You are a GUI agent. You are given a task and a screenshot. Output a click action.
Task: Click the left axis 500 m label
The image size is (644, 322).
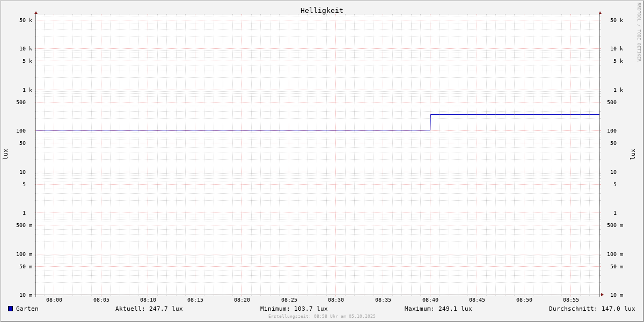(x=24, y=225)
